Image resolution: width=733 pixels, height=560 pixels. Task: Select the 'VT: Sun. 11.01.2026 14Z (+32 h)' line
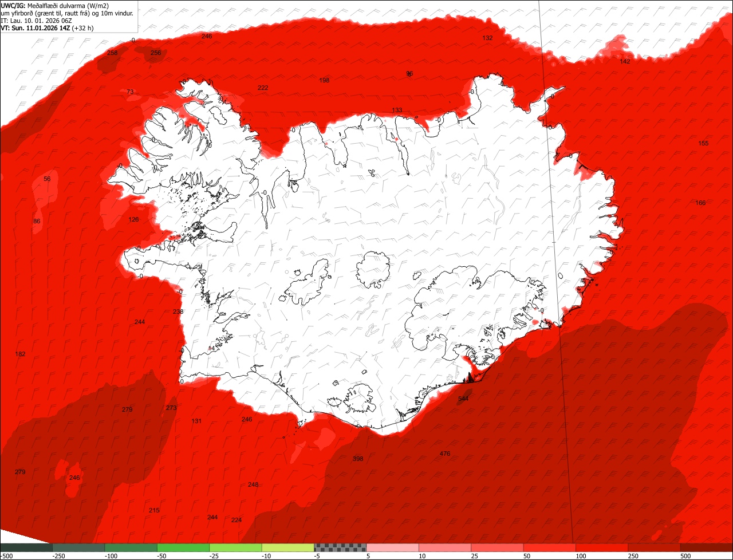[47, 27]
